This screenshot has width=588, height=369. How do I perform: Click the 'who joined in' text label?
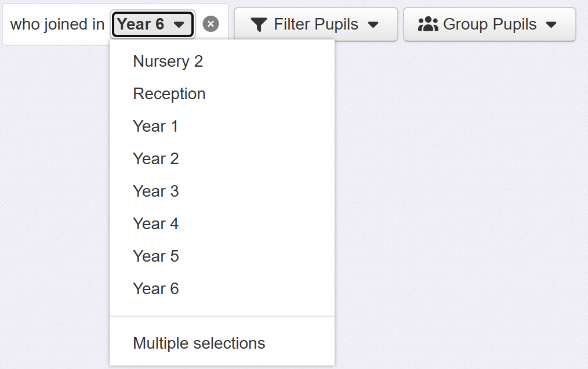tap(57, 24)
